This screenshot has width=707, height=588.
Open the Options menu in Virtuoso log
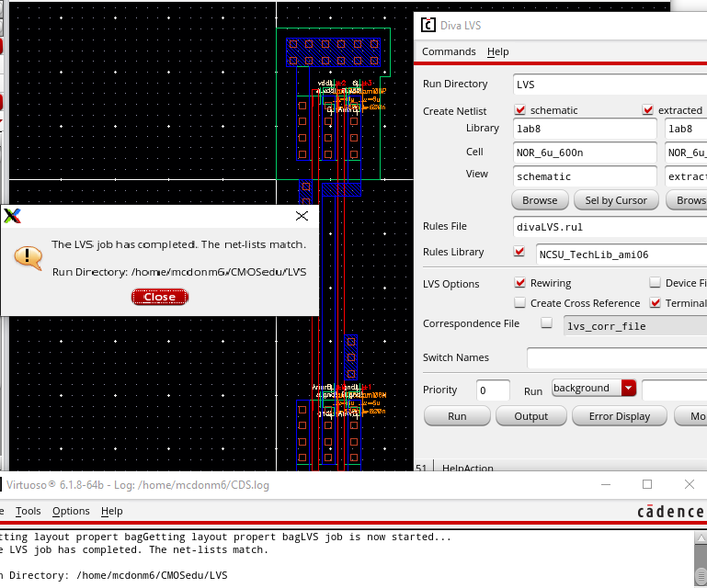click(x=71, y=511)
